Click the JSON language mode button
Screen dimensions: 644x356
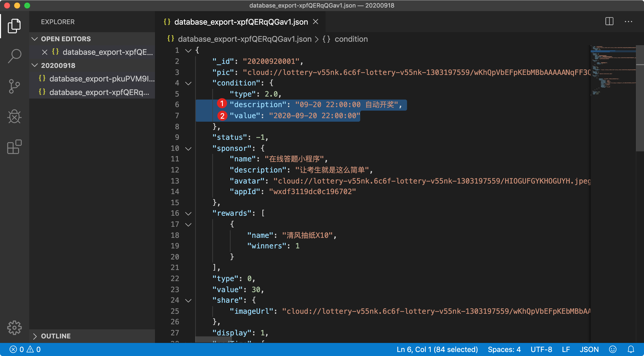(589, 349)
